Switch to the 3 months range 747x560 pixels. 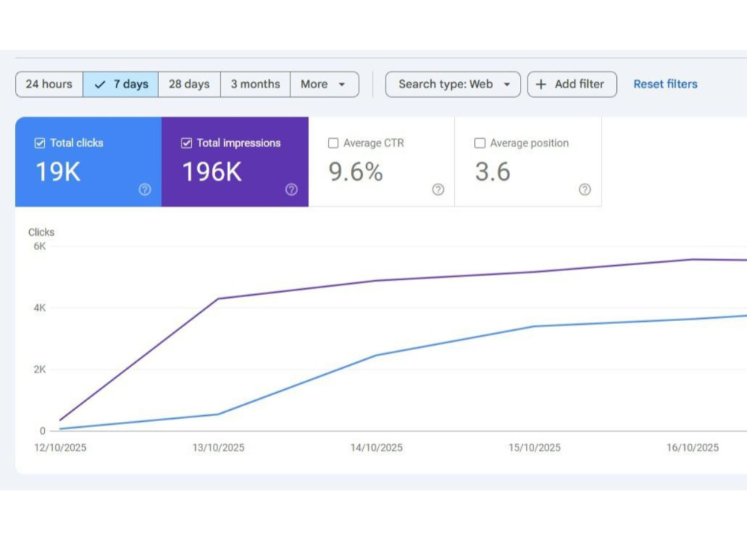pyautogui.click(x=255, y=84)
